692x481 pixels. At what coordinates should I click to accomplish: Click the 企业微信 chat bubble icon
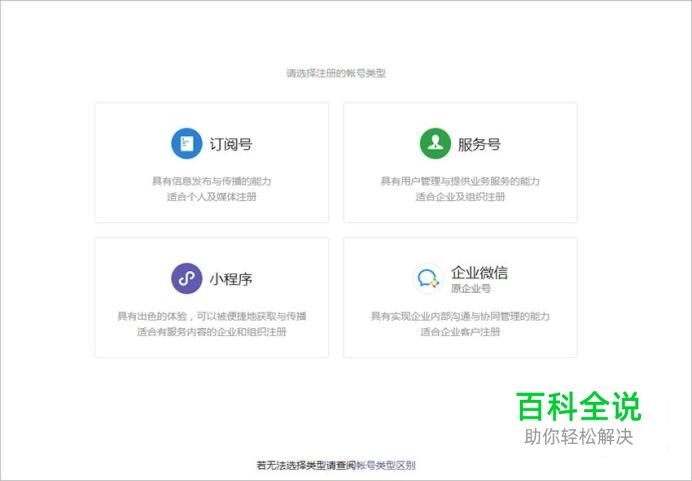pyautogui.click(x=428, y=278)
